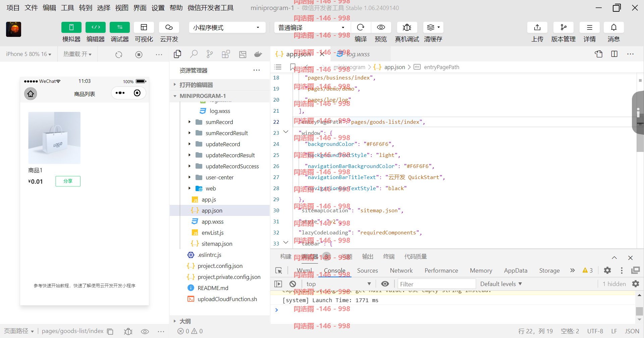Open the 设置 menu
This screenshot has height=338, width=644.
pyautogui.click(x=158, y=8)
